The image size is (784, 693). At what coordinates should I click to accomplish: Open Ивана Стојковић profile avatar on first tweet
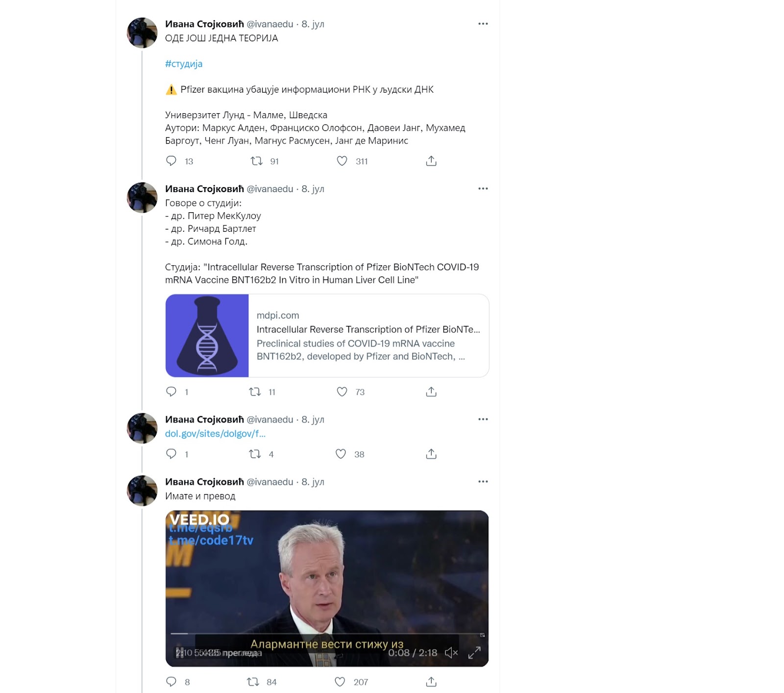[142, 33]
